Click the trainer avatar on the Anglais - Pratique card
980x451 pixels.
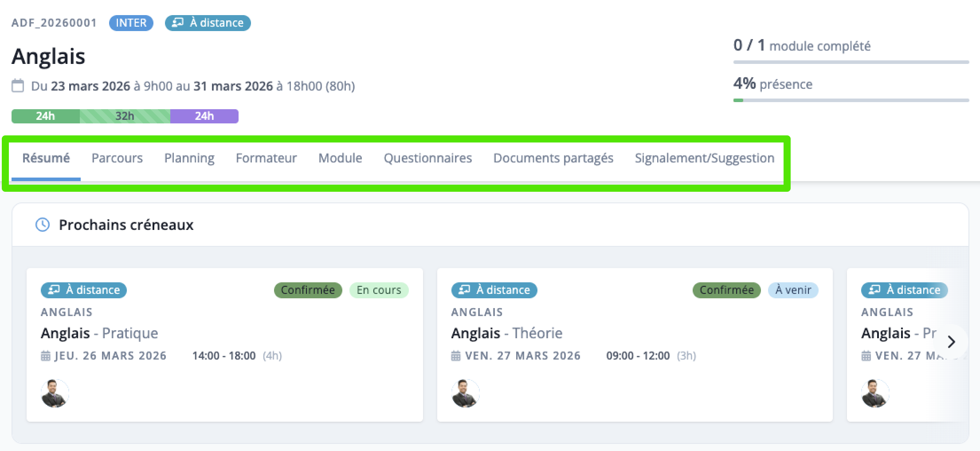click(x=55, y=393)
